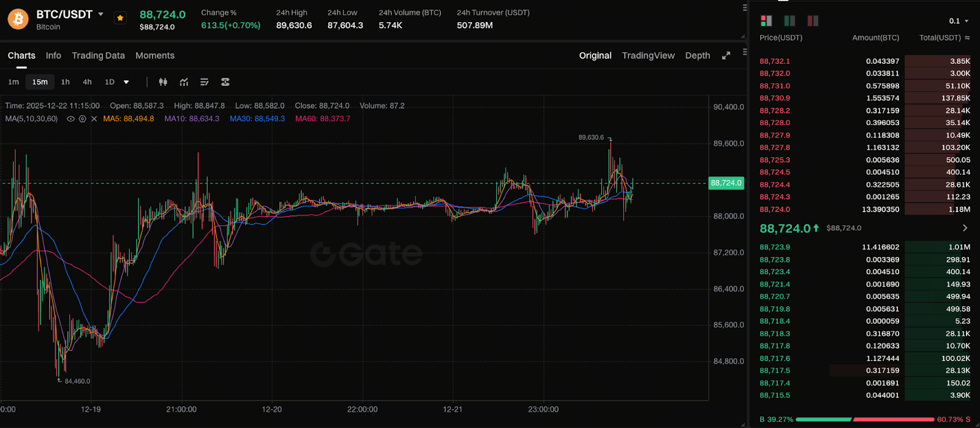Open the BTC/USDT pair selector dropdown
The width and height of the screenshot is (980, 428).
101,14
